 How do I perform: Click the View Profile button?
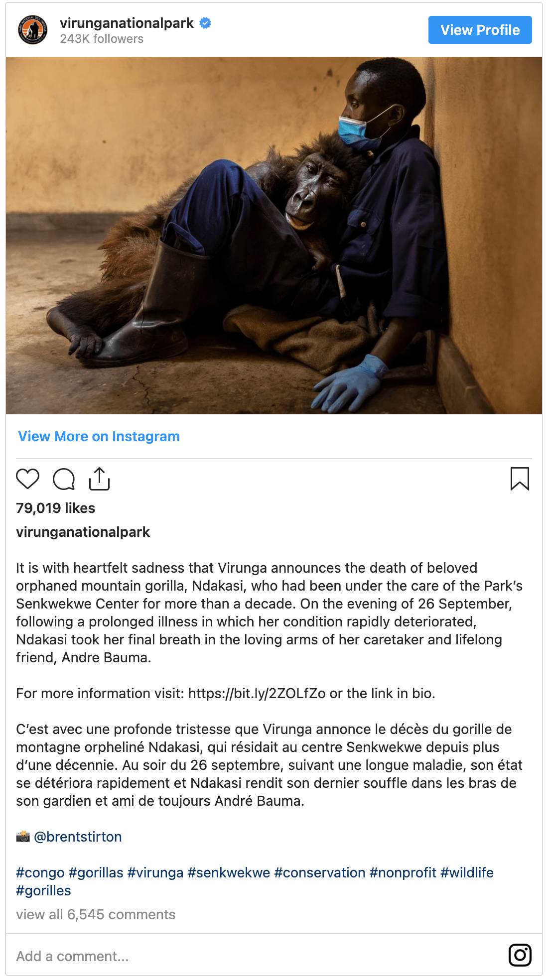(480, 30)
